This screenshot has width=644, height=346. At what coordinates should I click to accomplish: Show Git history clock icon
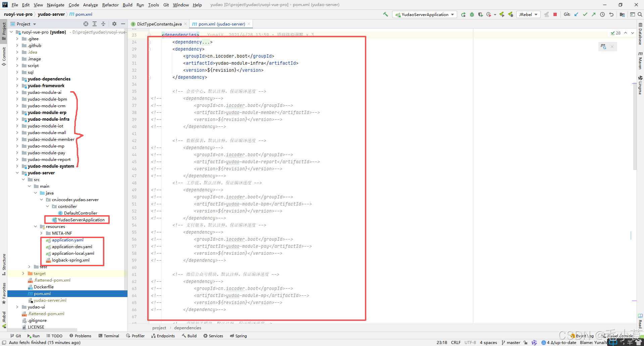click(602, 14)
